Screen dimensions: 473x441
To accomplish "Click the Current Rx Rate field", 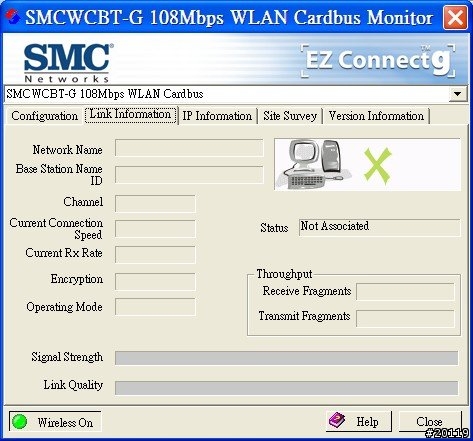I will (x=155, y=255).
